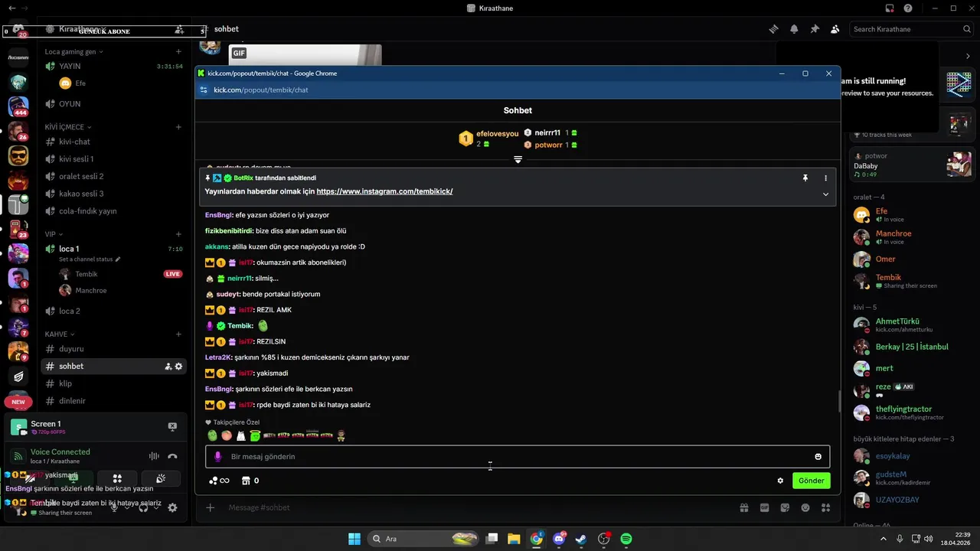Open sohbet channel settings gear
The image size is (980, 551).
pos(178,367)
